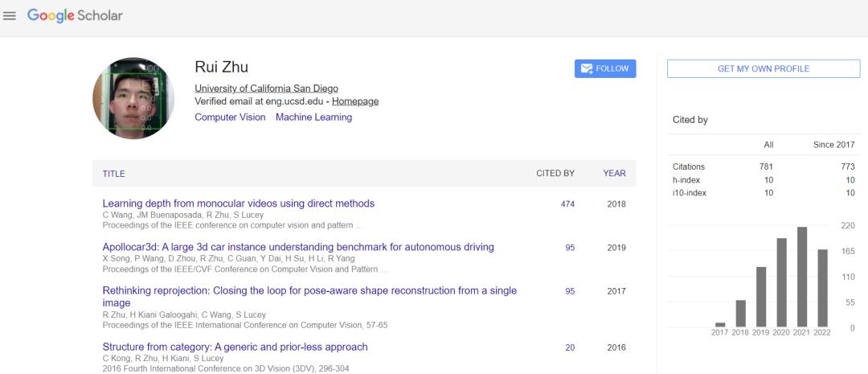Open 'Rethinking reprojection' paper title

[x=309, y=290]
